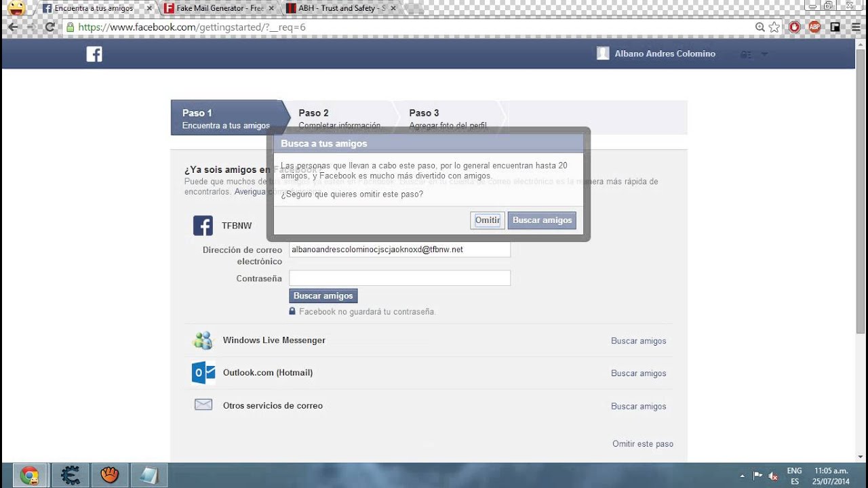Click Buscar amigos in the dialog
868x488 pixels.
point(542,220)
